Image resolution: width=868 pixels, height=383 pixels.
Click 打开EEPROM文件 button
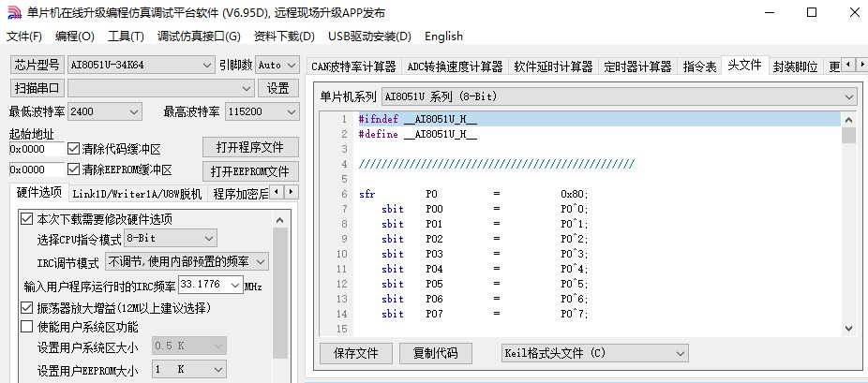(x=250, y=171)
